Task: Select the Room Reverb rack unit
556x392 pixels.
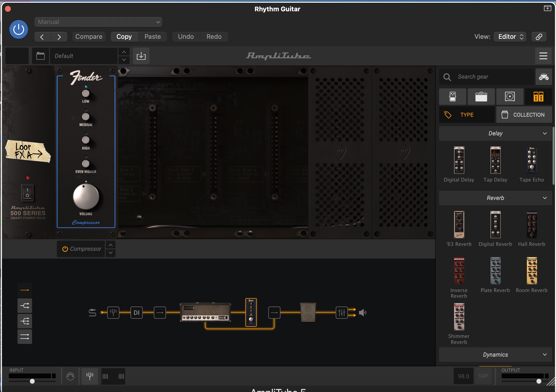Action: (x=532, y=271)
